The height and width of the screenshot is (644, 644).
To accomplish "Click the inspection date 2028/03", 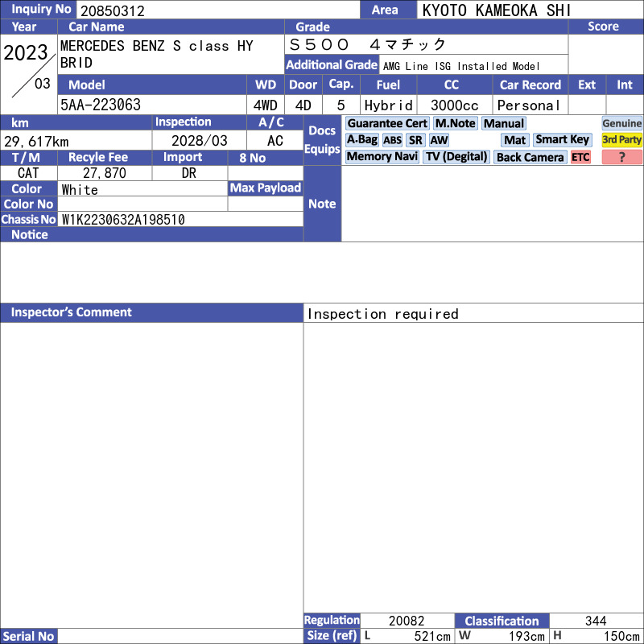I will click(199, 141).
